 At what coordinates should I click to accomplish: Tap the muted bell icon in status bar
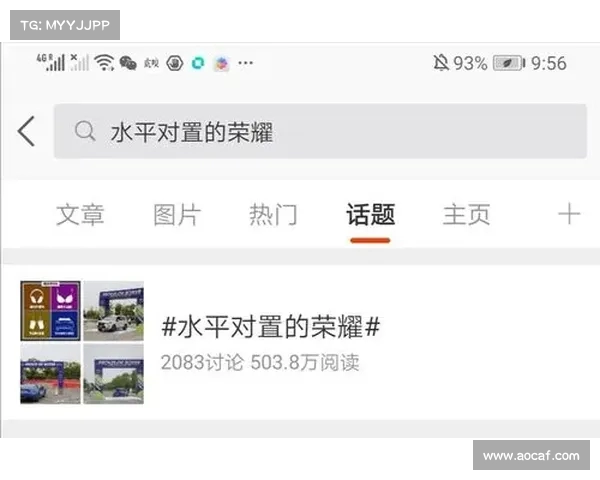pyautogui.click(x=441, y=63)
